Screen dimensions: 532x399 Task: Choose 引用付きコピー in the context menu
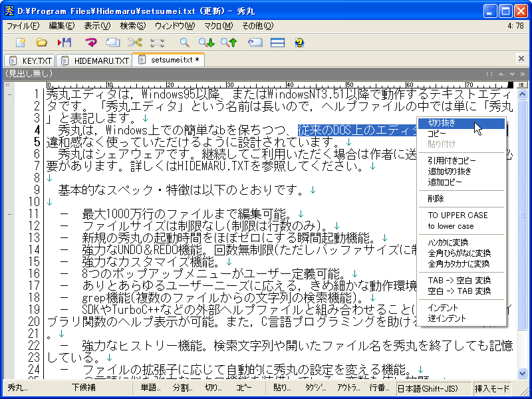click(x=462, y=161)
